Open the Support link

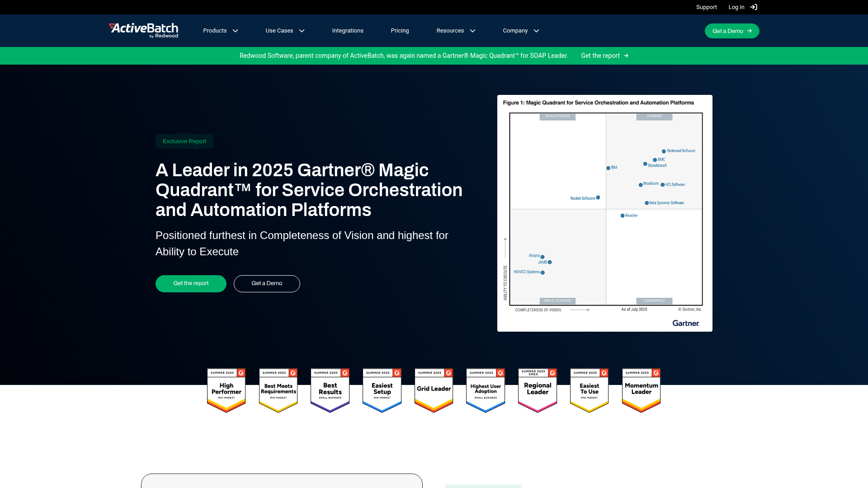tap(706, 7)
